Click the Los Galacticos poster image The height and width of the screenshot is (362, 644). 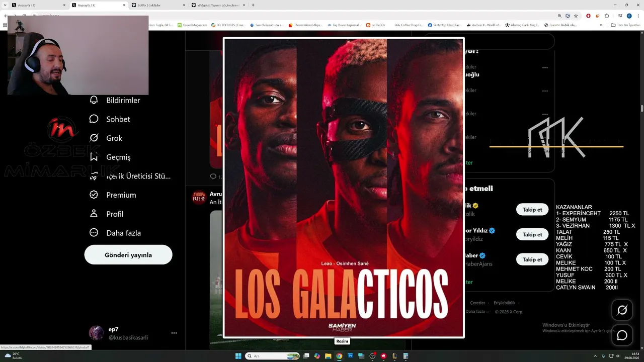[344, 188]
